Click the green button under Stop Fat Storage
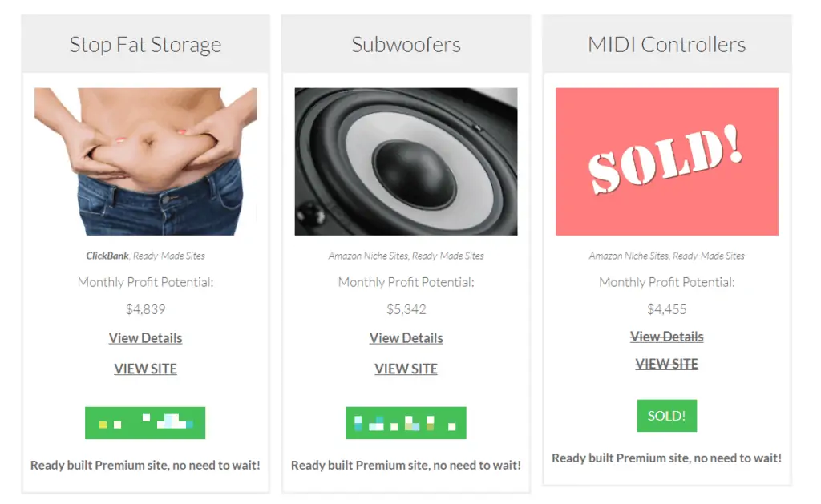 click(x=145, y=423)
